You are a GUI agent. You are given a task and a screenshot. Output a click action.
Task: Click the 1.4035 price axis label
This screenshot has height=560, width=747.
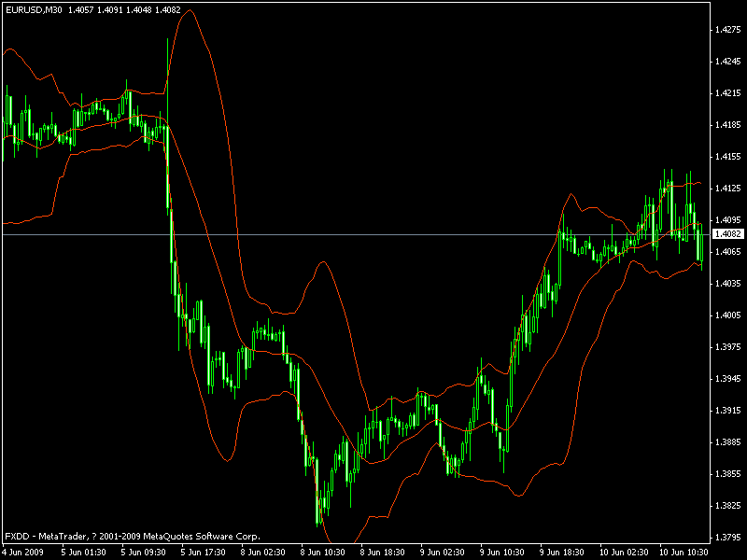tap(728, 284)
